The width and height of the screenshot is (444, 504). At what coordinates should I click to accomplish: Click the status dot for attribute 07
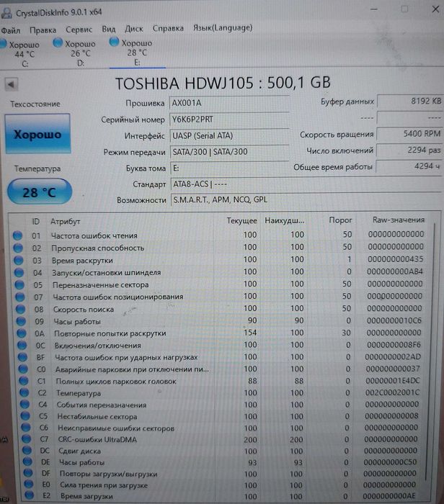pyautogui.click(x=20, y=297)
